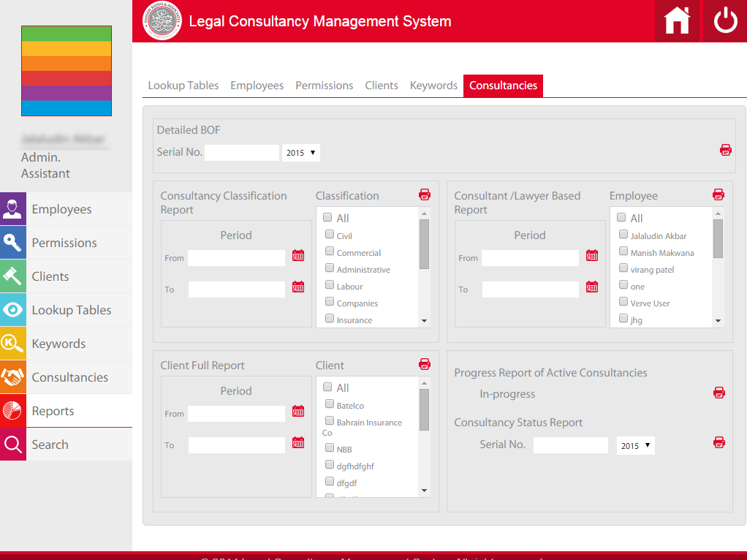The width and height of the screenshot is (747, 560).
Task: Switch to the Lookup Tables tab
Action: [x=183, y=86]
